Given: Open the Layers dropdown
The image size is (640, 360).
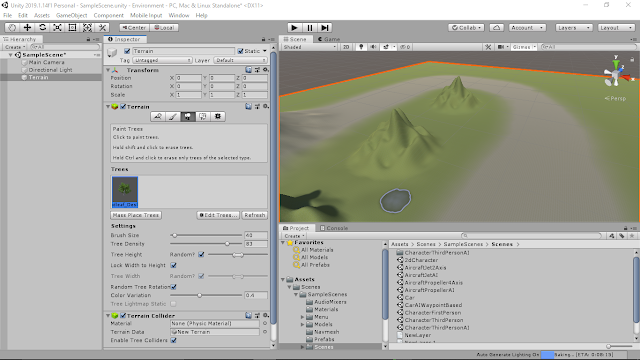Looking at the screenshot, I should (574, 28).
